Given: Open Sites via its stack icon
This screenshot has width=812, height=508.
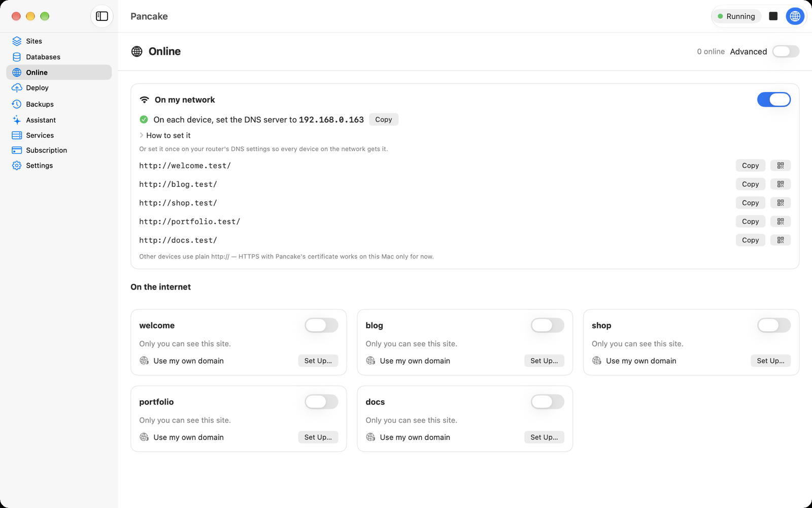Looking at the screenshot, I should pyautogui.click(x=17, y=41).
